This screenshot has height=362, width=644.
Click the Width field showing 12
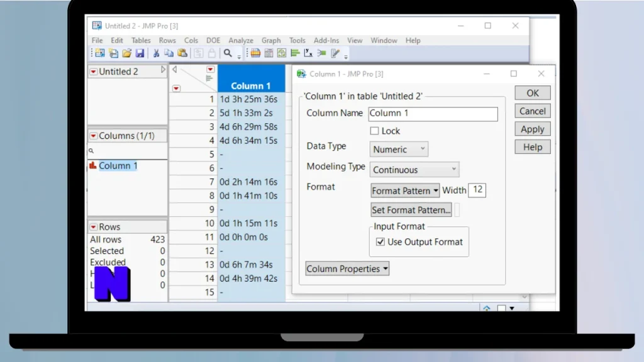tap(477, 190)
